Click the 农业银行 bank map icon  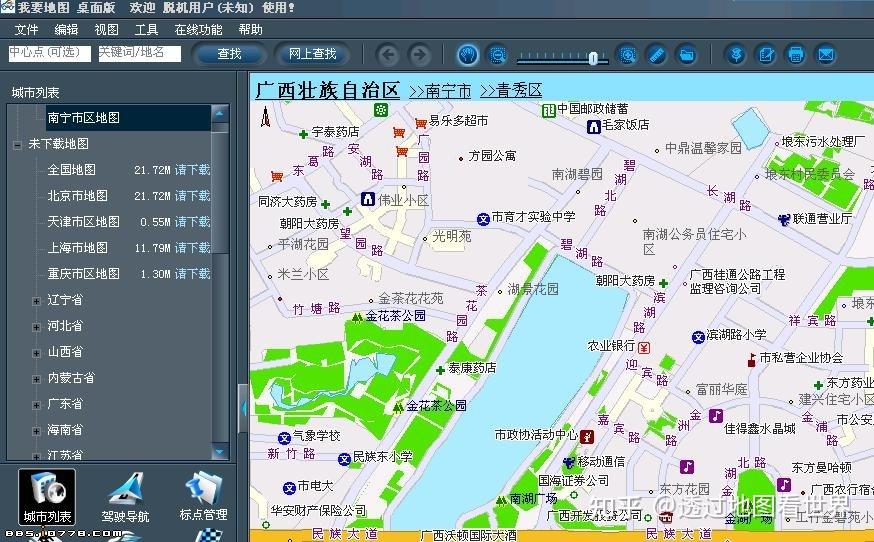point(644,348)
